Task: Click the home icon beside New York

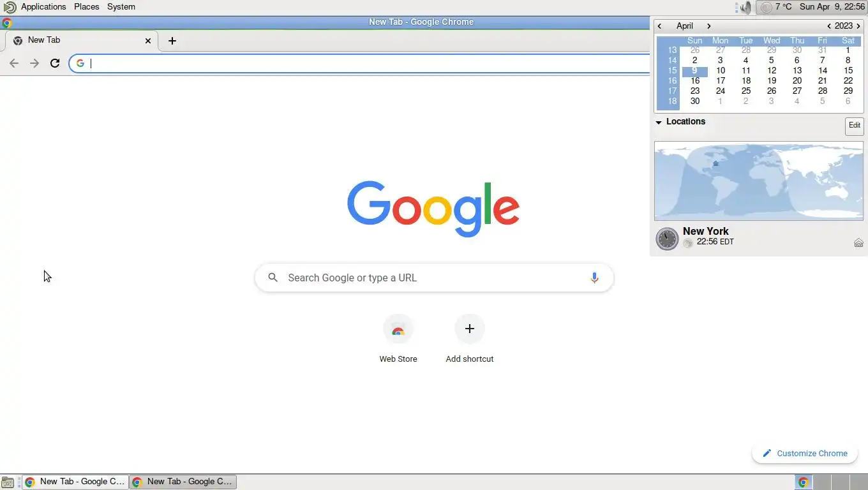Action: point(858,242)
